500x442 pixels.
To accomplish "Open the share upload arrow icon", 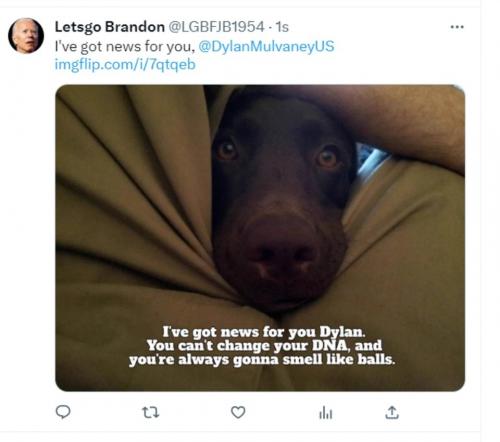I will coord(392,412).
